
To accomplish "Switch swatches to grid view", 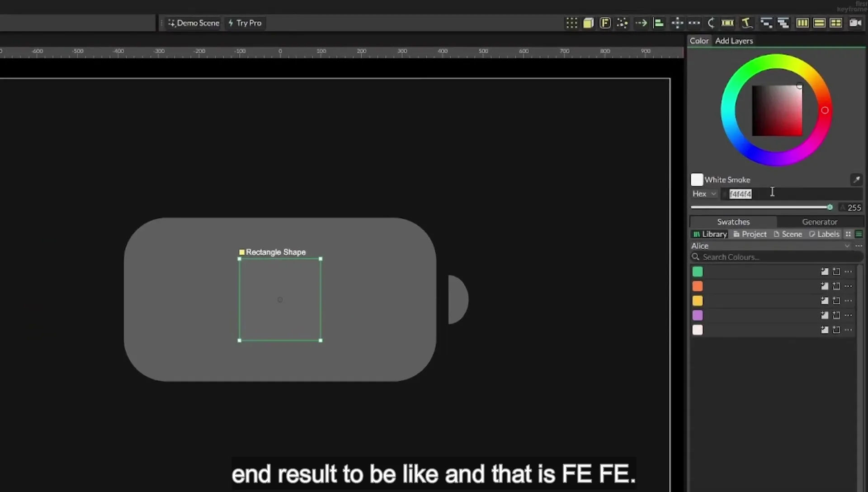I will pyautogui.click(x=848, y=234).
